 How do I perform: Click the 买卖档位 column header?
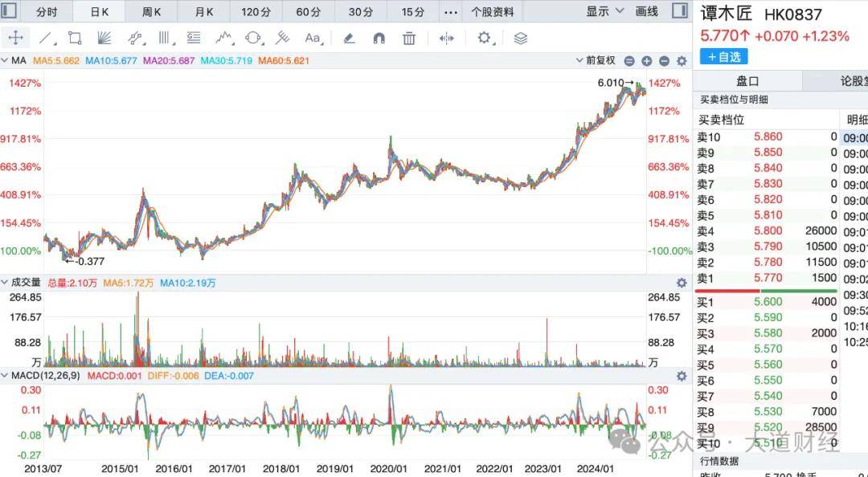click(721, 120)
